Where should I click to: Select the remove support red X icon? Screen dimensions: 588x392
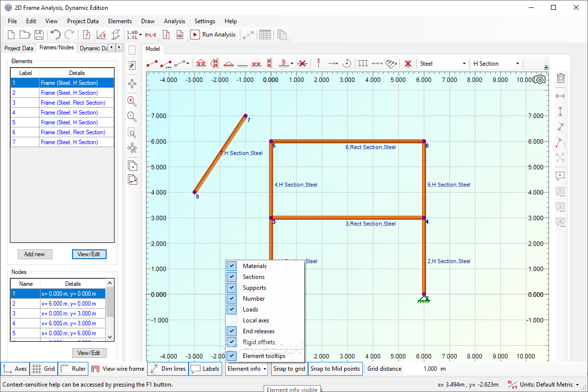click(x=302, y=63)
